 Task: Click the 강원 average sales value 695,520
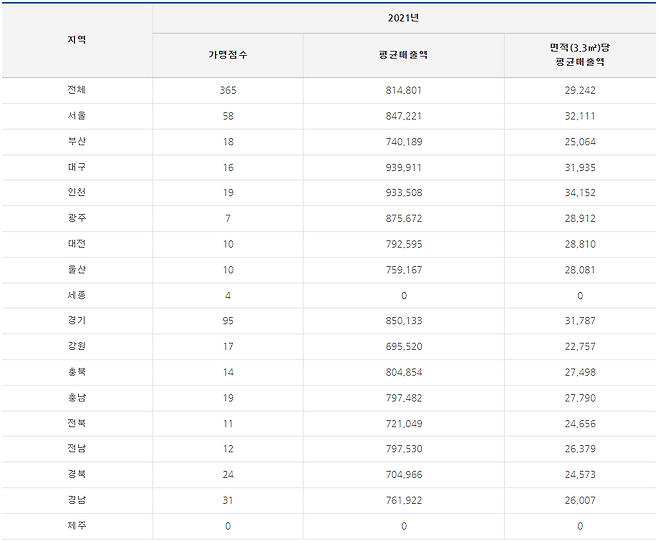tap(403, 347)
